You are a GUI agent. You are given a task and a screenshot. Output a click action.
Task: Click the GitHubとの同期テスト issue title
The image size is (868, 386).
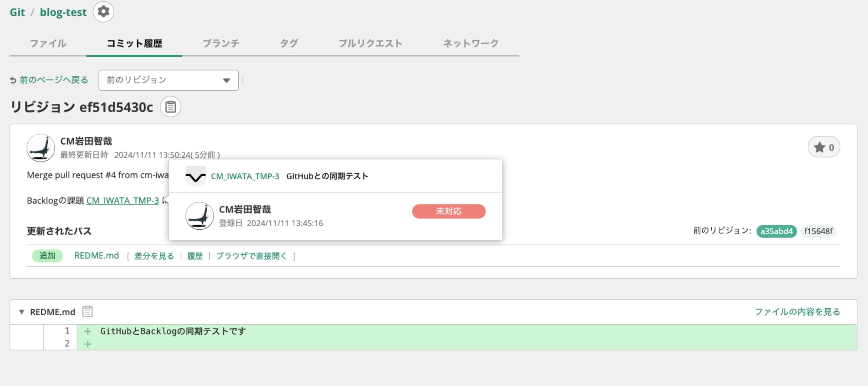point(327,176)
